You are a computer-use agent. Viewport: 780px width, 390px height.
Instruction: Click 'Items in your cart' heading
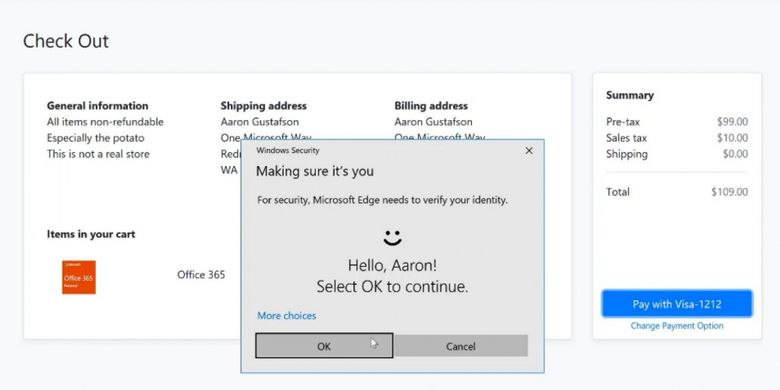click(91, 234)
